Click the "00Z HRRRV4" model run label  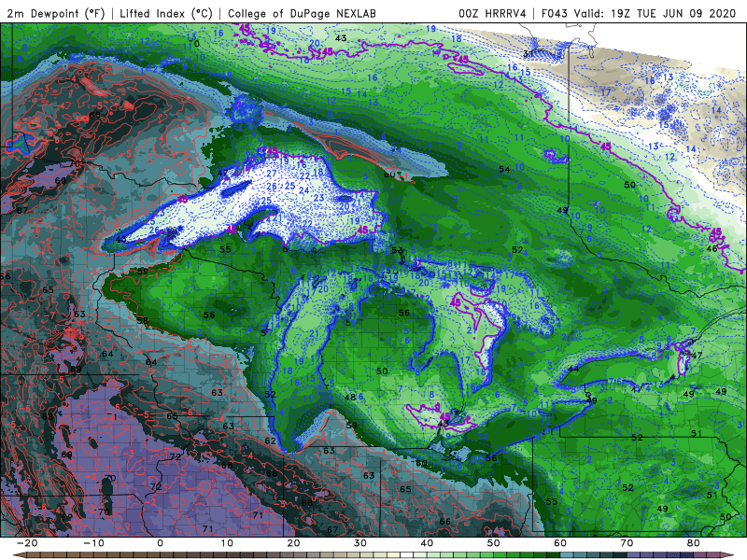pos(492,13)
